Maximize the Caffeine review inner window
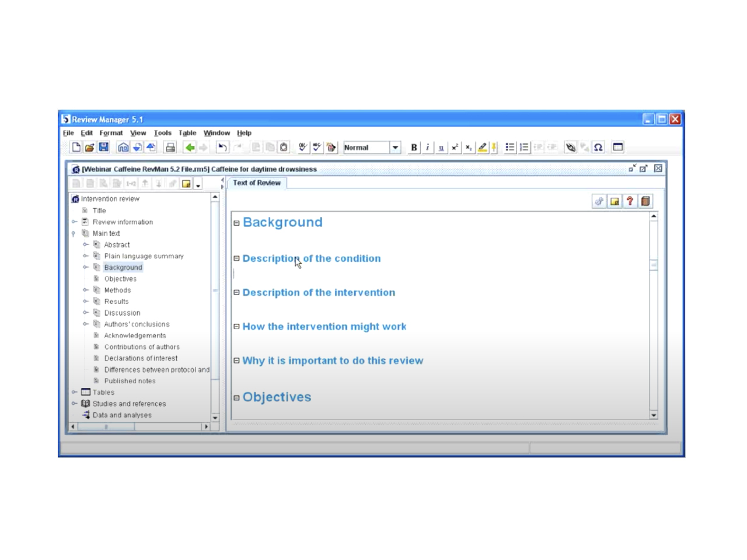The width and height of the screenshot is (747, 560). [x=643, y=169]
